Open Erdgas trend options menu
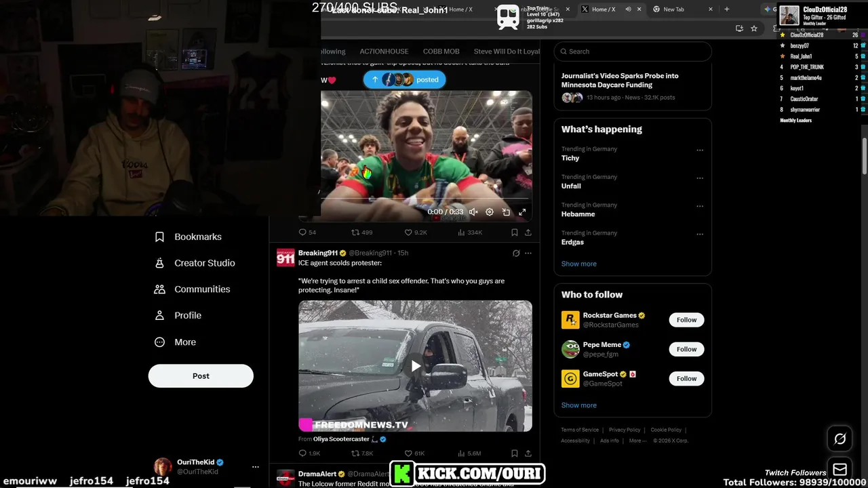The width and height of the screenshot is (868, 488). tap(700, 235)
